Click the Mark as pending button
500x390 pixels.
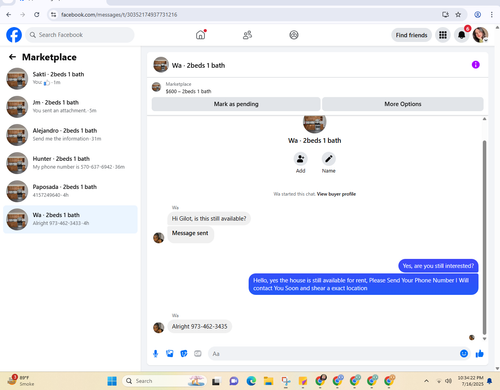(x=236, y=104)
